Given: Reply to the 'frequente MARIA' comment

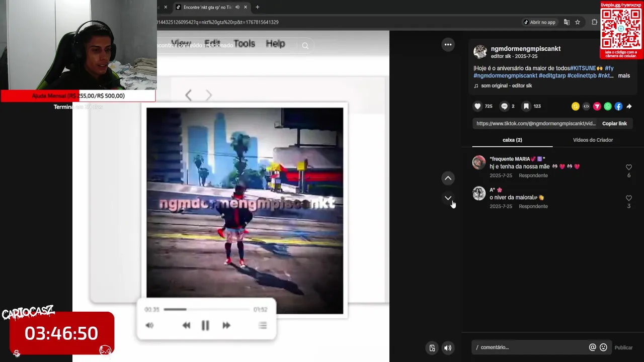Looking at the screenshot, I should tap(533, 175).
